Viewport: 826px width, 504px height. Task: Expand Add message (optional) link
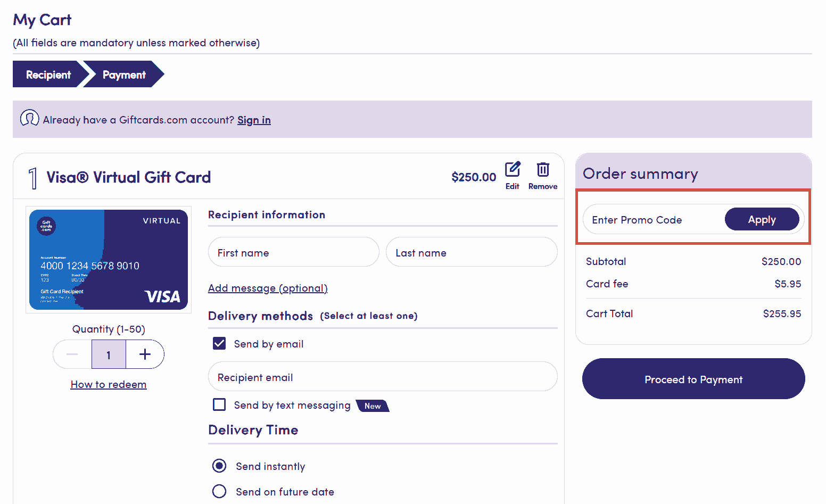pyautogui.click(x=268, y=288)
